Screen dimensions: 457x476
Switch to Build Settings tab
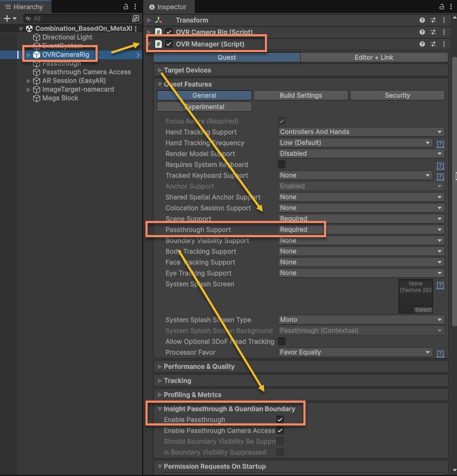301,96
